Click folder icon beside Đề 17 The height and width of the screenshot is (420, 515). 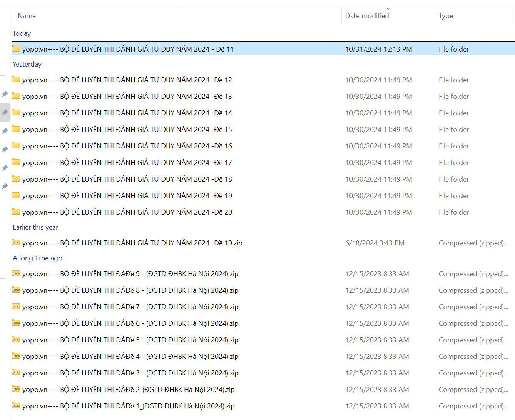click(16, 162)
